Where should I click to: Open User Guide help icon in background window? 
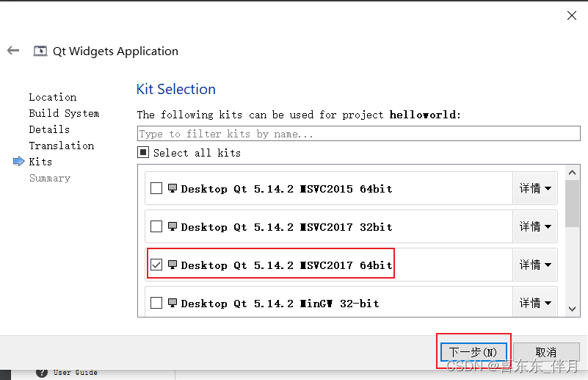[x=42, y=372]
